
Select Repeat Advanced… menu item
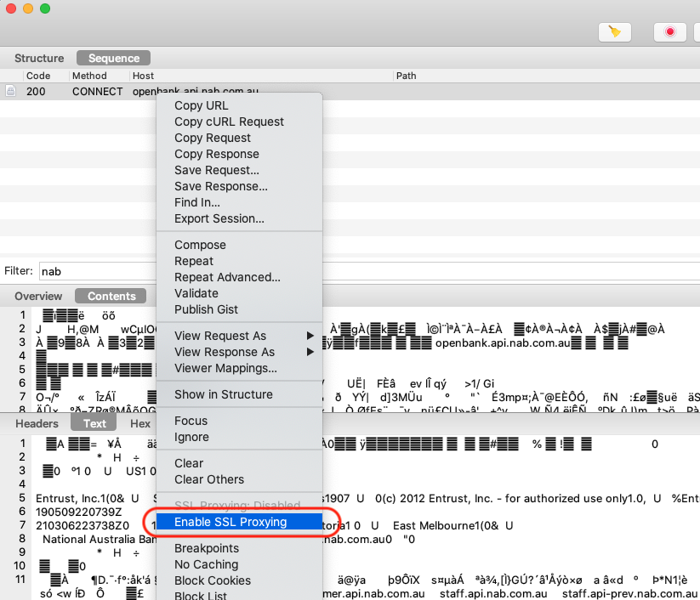(227, 277)
